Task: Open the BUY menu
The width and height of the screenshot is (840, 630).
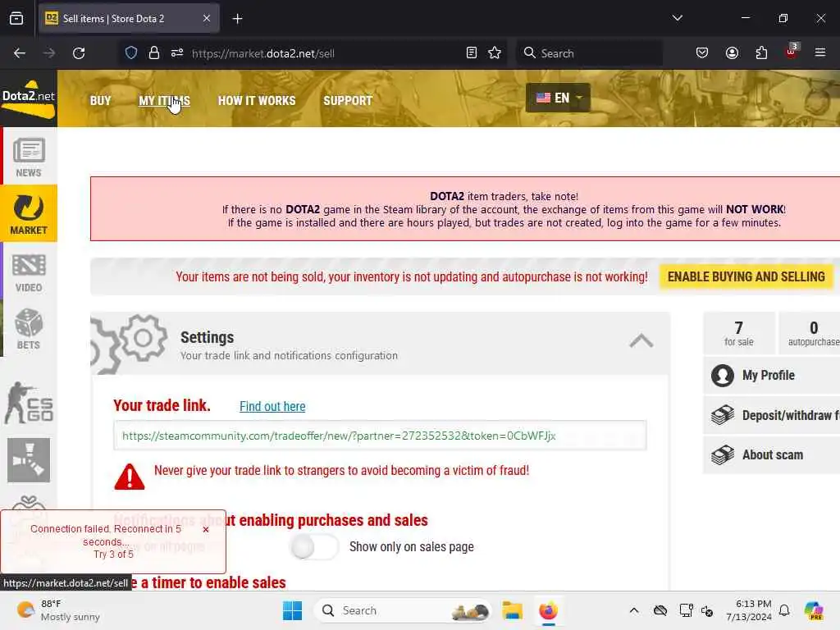Action: [100, 101]
